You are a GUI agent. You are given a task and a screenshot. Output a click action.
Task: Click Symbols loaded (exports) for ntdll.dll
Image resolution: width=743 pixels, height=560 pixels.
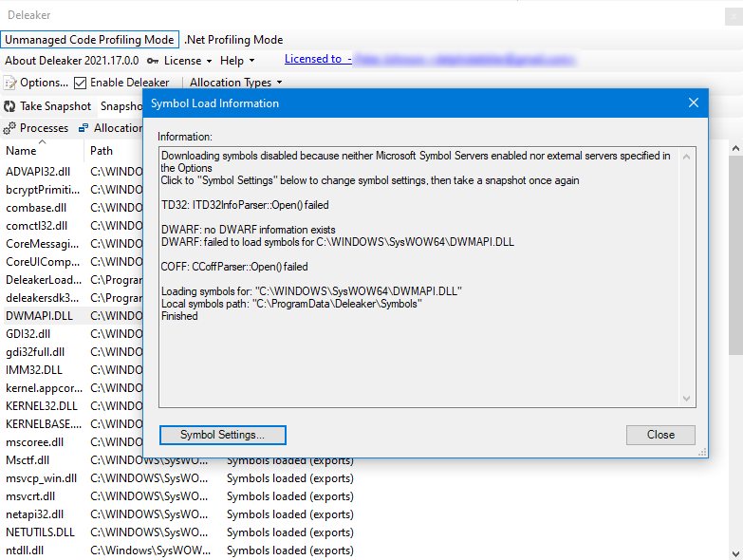290,550
